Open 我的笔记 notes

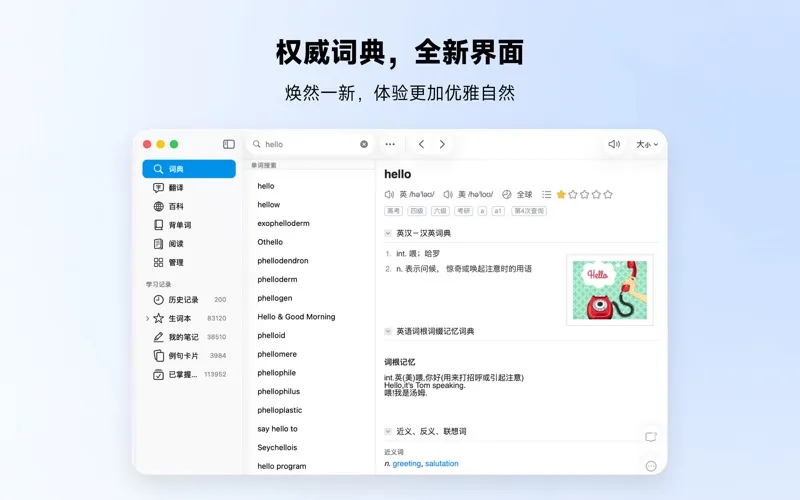189,337
